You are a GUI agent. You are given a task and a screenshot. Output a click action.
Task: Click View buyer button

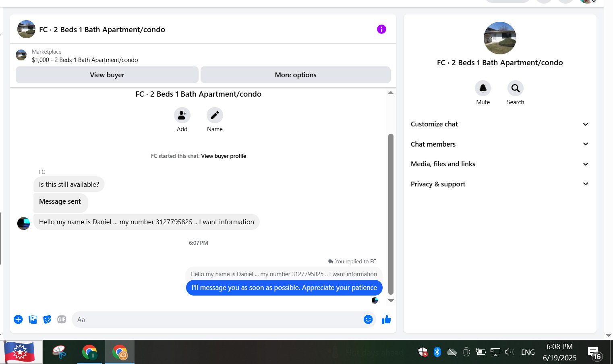(107, 75)
